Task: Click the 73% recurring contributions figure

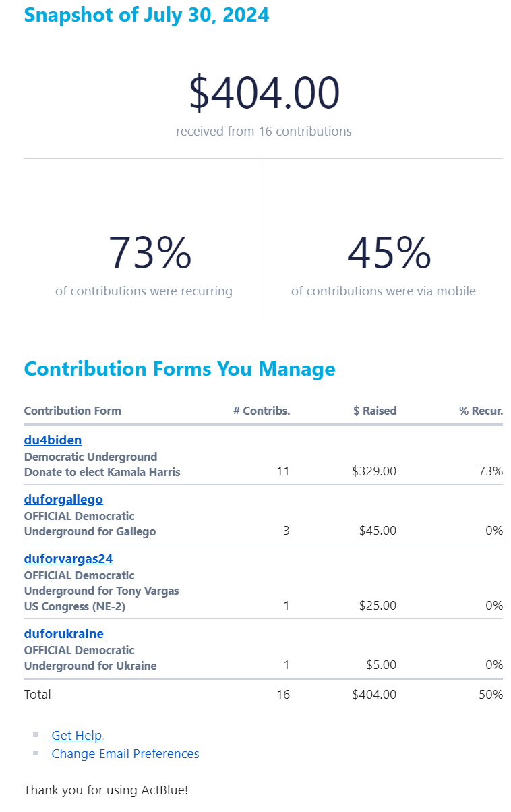Action: pyautogui.click(x=150, y=253)
